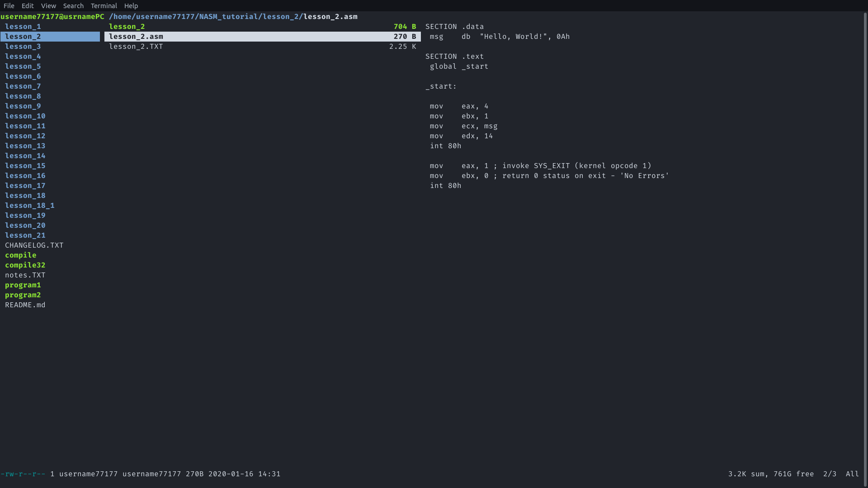Click the 'mov ecx, msg' line
The width and height of the screenshot is (868, 488).
tap(464, 126)
